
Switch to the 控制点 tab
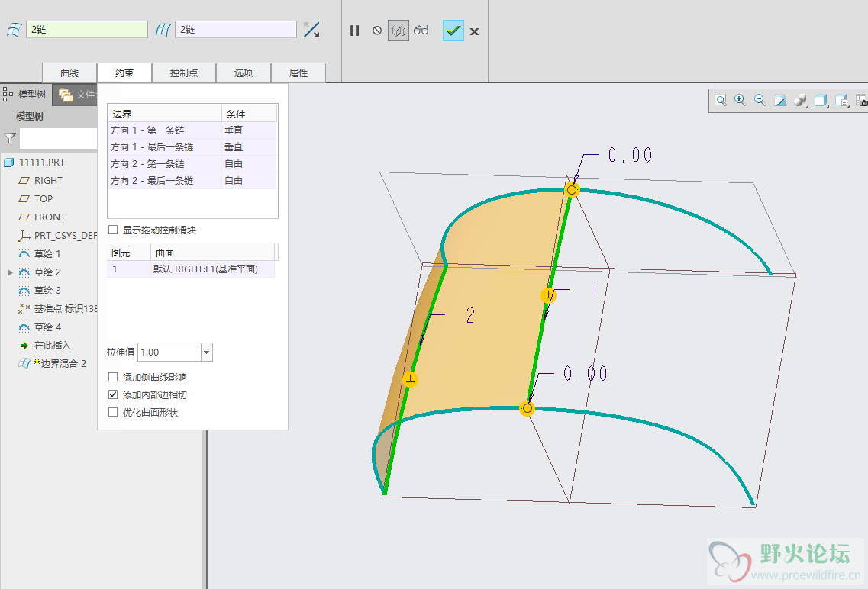click(184, 73)
